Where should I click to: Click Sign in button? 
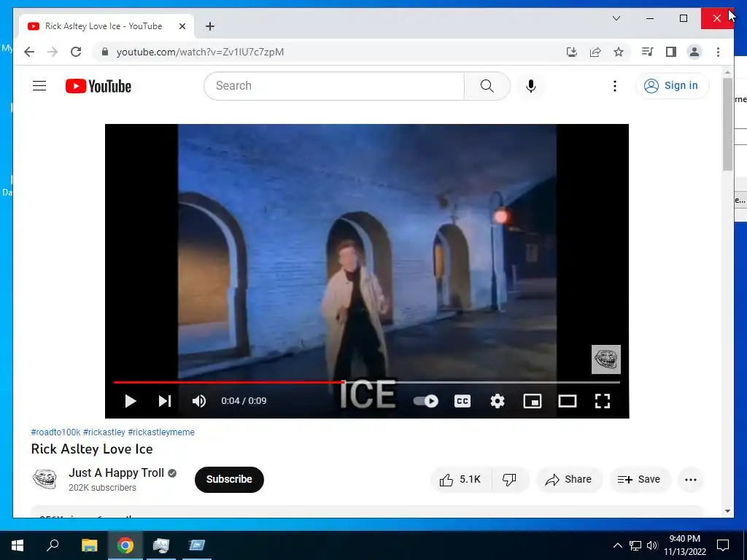[672, 86]
